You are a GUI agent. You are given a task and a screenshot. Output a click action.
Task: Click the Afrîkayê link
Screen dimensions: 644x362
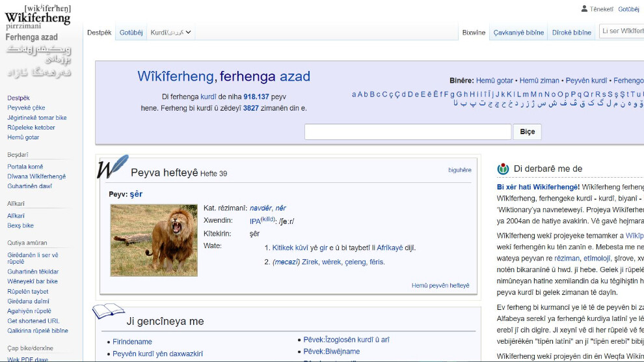pyautogui.click(x=390, y=248)
